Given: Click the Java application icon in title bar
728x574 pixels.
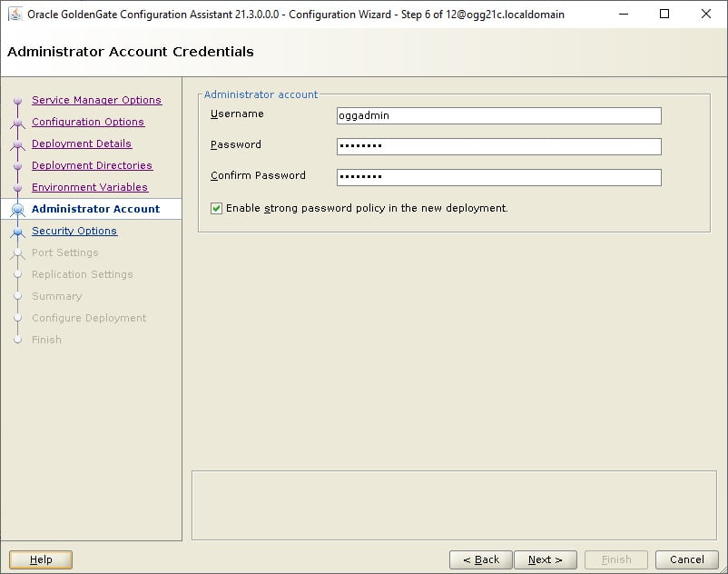Looking at the screenshot, I should tap(15, 14).
